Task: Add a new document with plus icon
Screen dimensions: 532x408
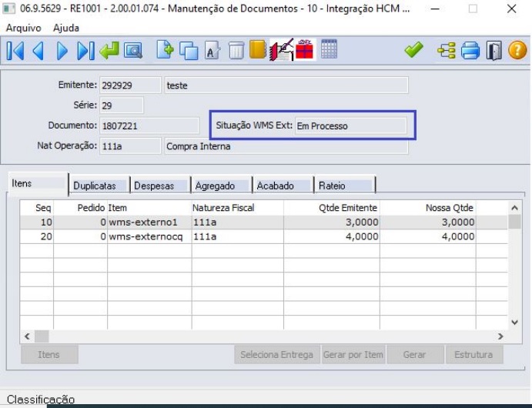Action: click(166, 50)
